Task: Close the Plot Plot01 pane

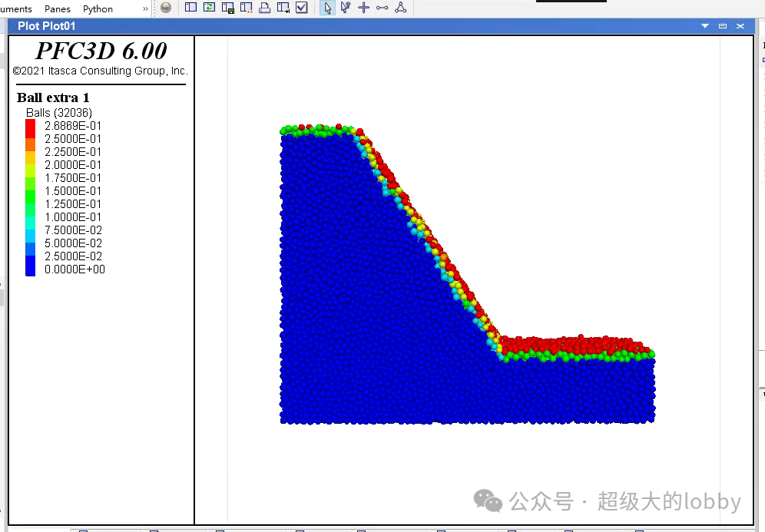Action: click(x=740, y=26)
